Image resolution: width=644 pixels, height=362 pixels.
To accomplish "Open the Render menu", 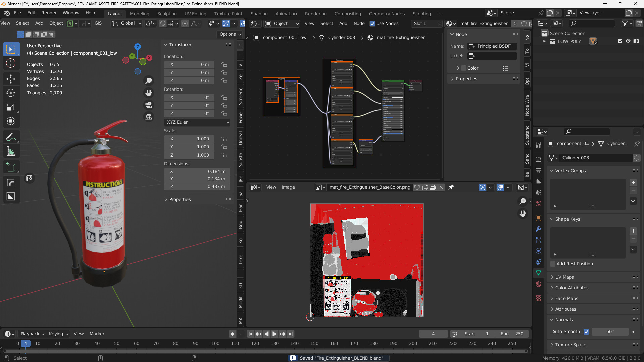I will [x=49, y=13].
